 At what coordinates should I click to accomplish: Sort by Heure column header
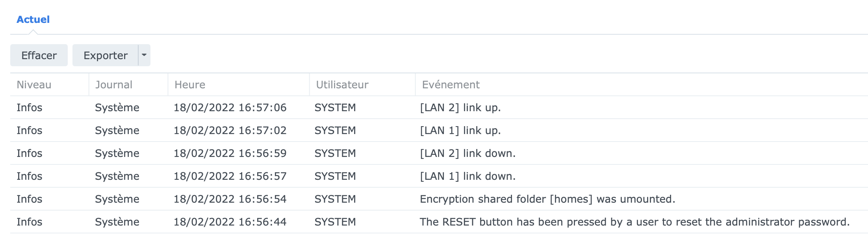(x=190, y=85)
